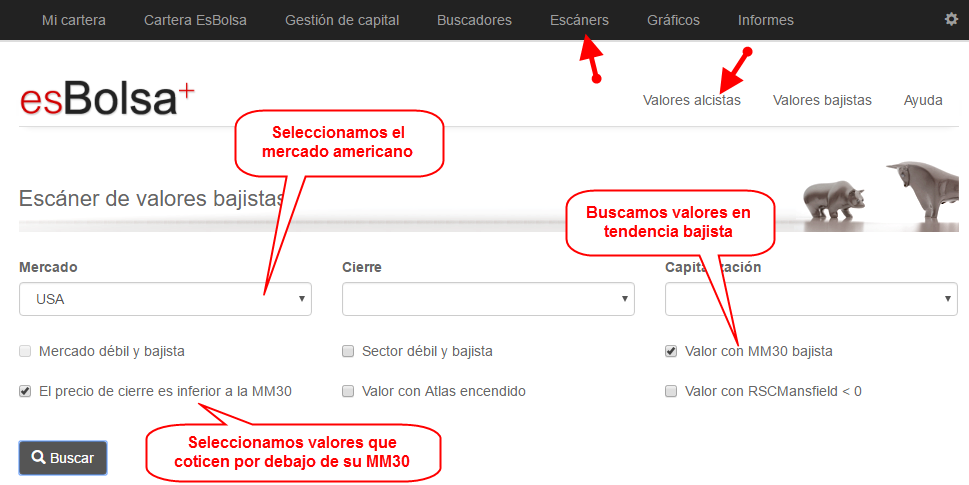Click the Cierre field label
Image resolution: width=969 pixels, height=485 pixels.
pos(362,267)
